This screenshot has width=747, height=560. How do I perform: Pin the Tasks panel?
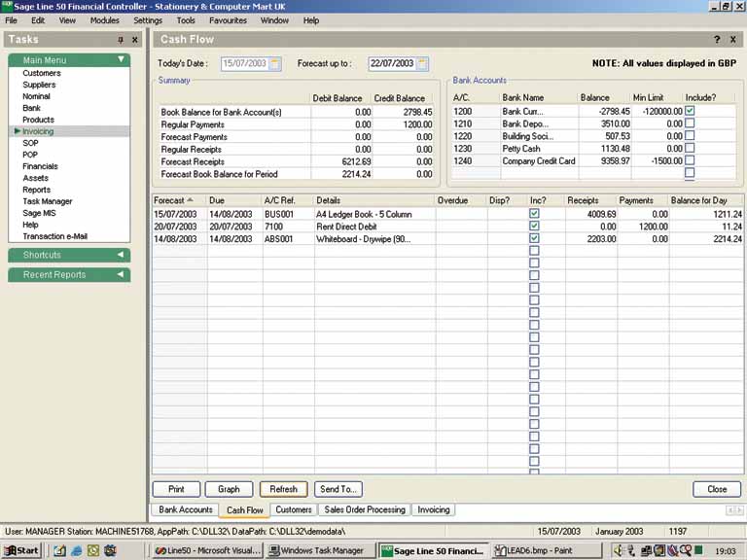(121, 40)
